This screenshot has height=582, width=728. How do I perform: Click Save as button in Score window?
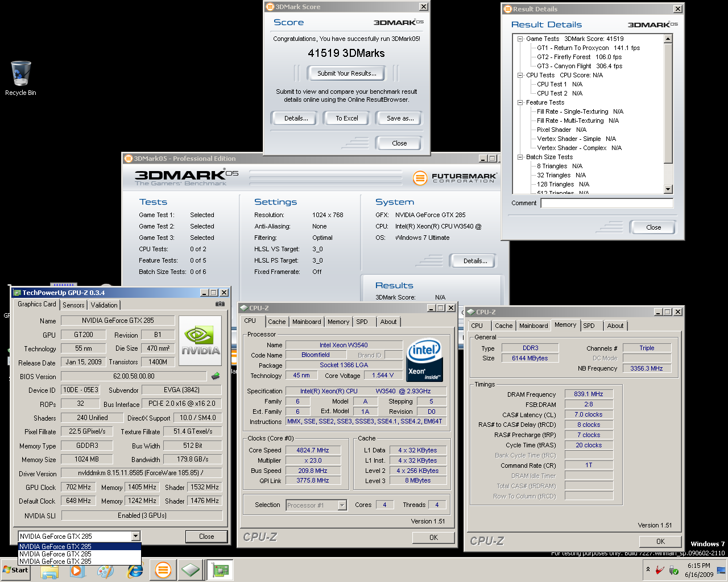coord(399,118)
